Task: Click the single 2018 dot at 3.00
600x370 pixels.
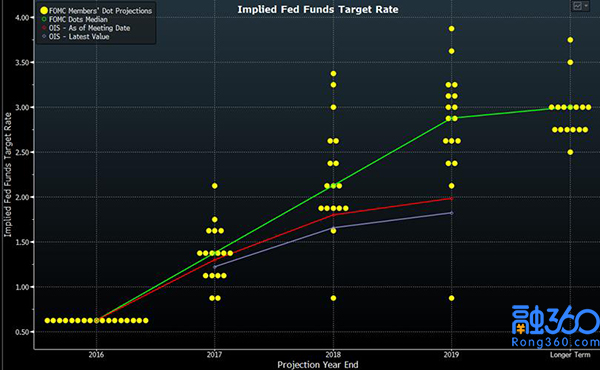Action: click(333, 108)
